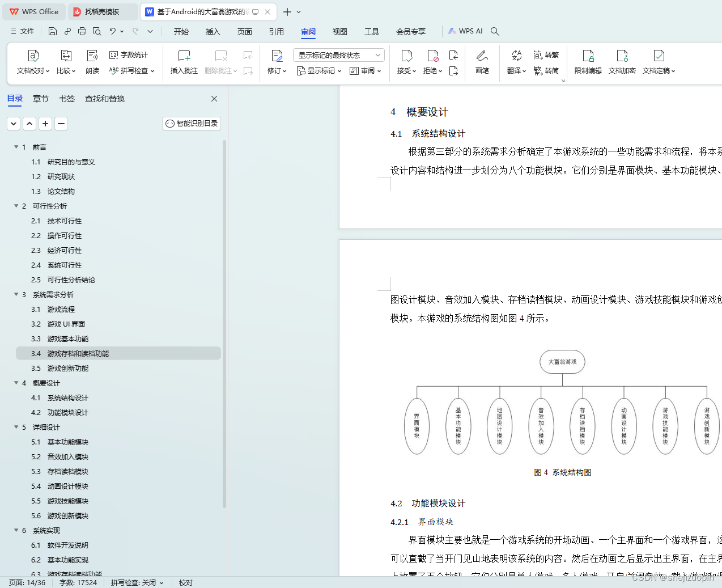Open the 文档校对 document proofreading tool
The height and width of the screenshot is (588, 722).
tap(33, 62)
